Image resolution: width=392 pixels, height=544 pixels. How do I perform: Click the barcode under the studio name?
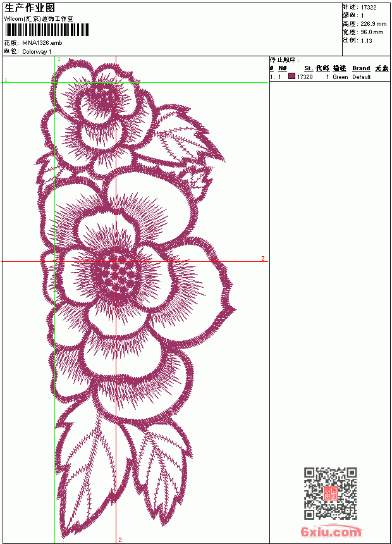[x=47, y=30]
